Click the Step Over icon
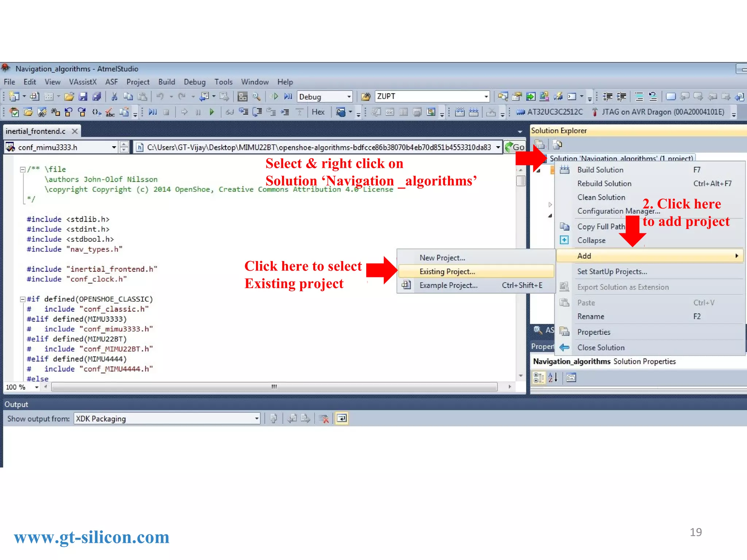This screenshot has width=747, height=560. point(257,112)
